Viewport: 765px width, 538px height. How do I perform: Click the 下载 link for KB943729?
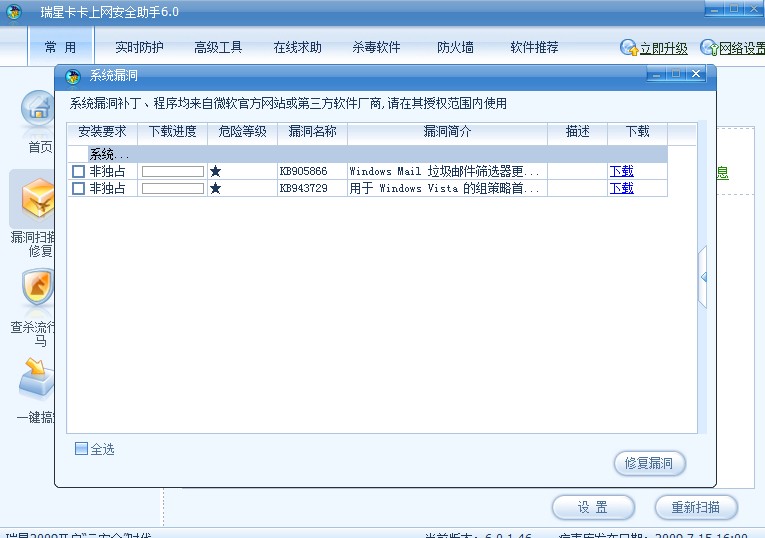(x=622, y=188)
